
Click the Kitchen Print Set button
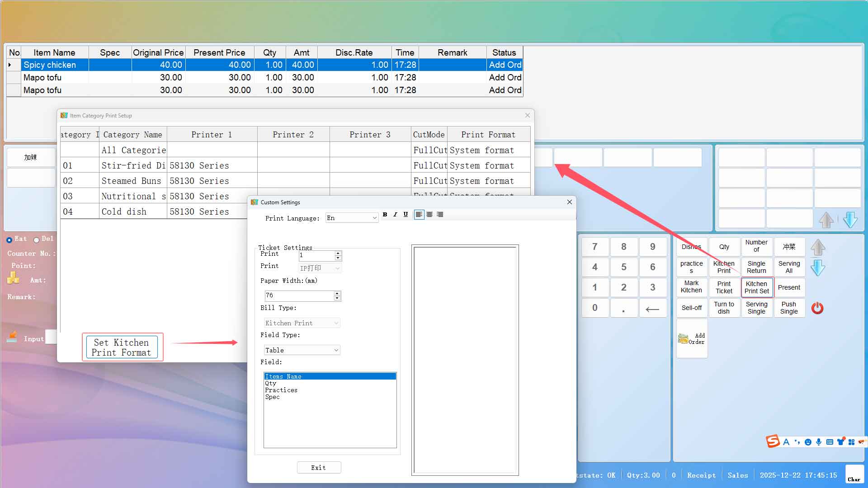tap(757, 287)
